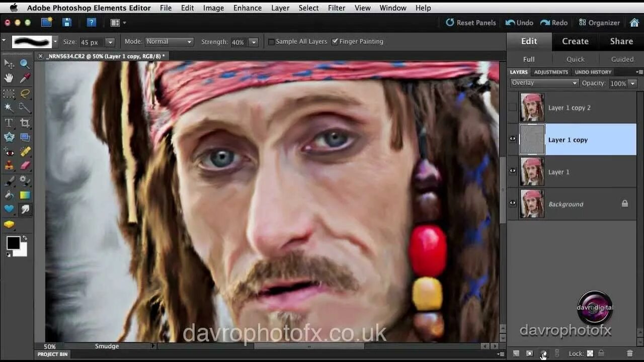Select the Hand tool
Image resolution: width=644 pixels, height=362 pixels.
pyautogui.click(x=9, y=78)
